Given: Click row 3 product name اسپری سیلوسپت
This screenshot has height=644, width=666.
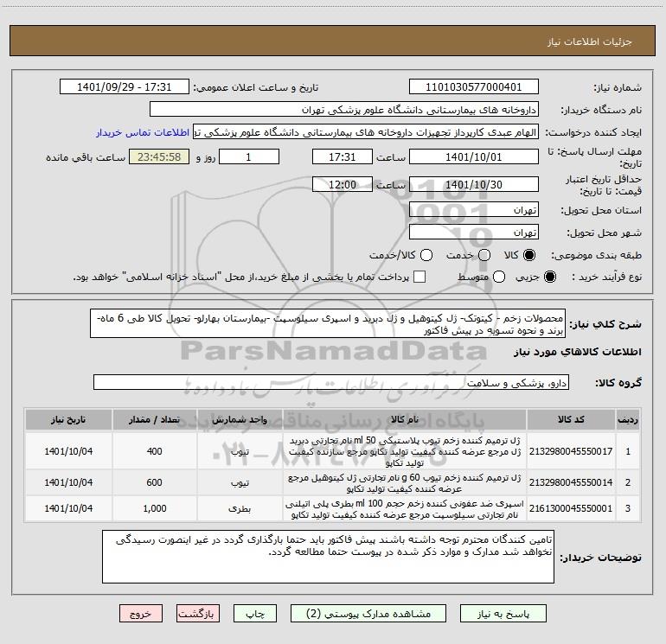Looking at the screenshot, I should pyautogui.click(x=405, y=509).
